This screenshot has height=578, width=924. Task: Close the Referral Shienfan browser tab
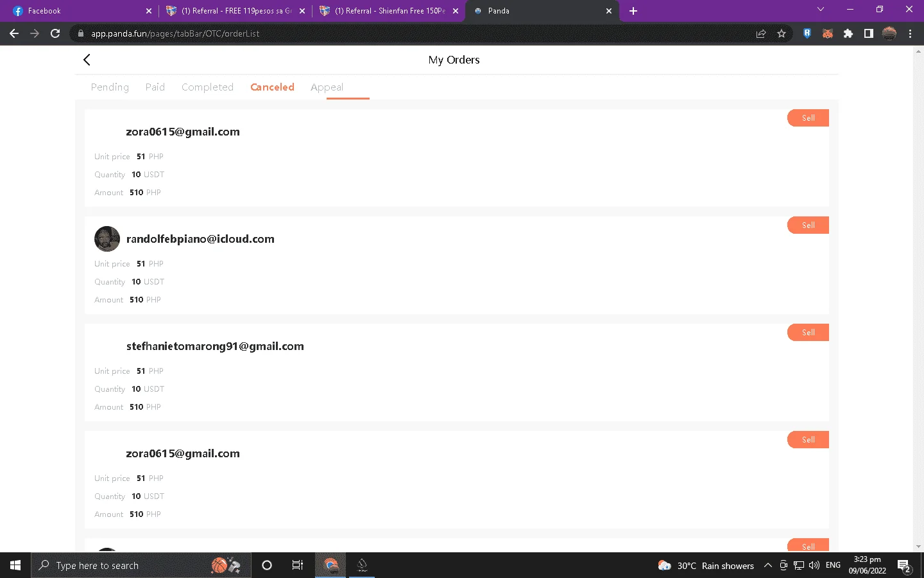point(456,11)
